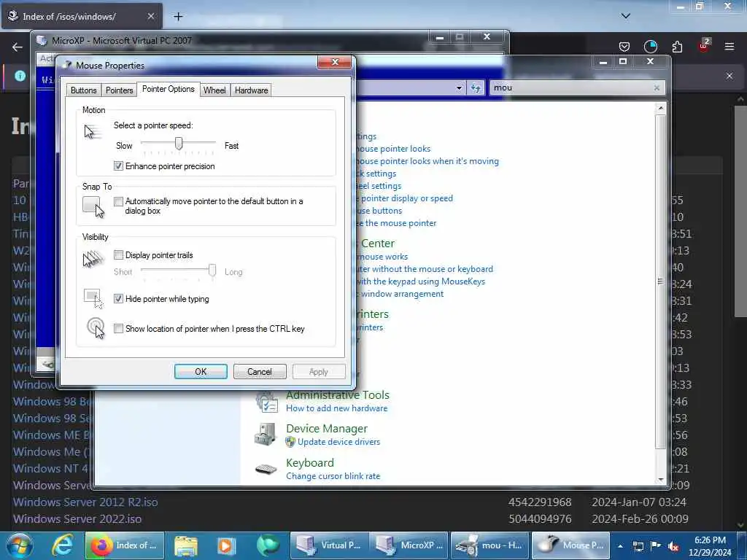Click the uBlock Origin extension icon
This screenshot has height=560, width=747.
tap(704, 46)
